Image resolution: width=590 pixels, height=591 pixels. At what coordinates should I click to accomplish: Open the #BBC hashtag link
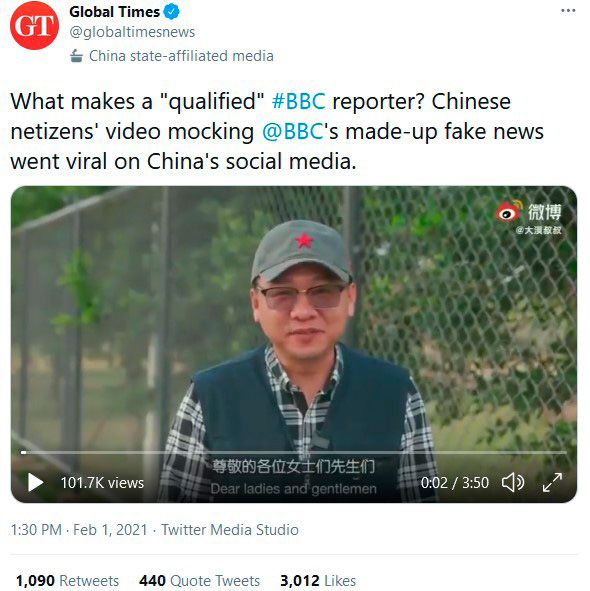coord(298,101)
